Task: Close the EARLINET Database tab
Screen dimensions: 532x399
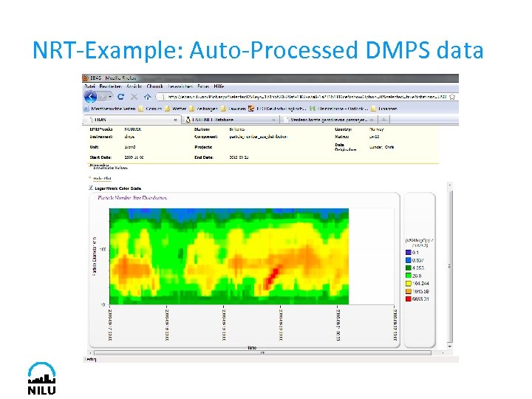Action: (274, 120)
